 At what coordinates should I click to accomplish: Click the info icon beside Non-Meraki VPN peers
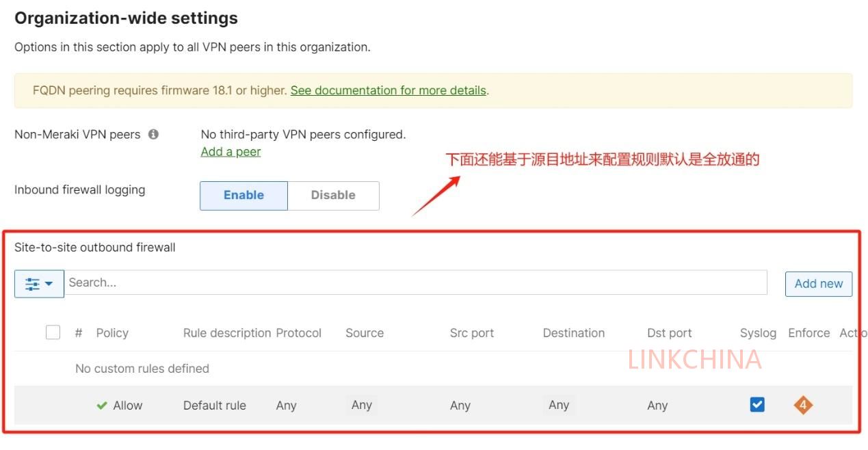coord(153,134)
